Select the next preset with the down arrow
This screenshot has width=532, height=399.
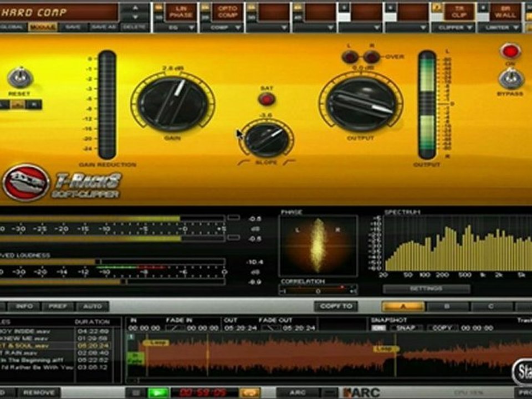(x=135, y=17)
